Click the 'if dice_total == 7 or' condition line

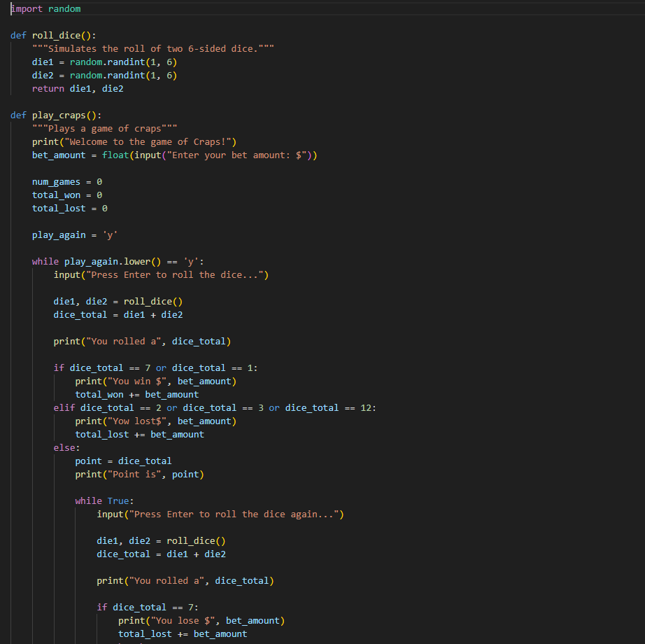(155, 368)
